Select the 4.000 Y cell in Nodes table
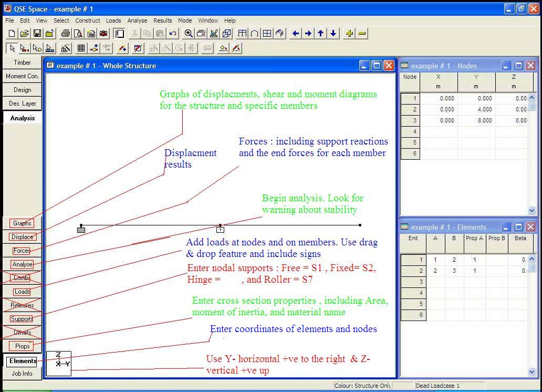This screenshot has height=392, width=542. coord(476,109)
